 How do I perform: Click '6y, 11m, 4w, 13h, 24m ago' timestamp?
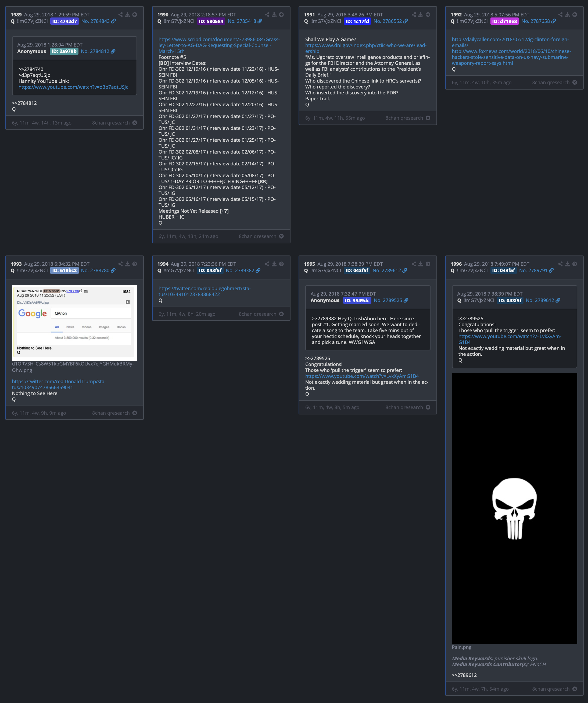tap(188, 236)
